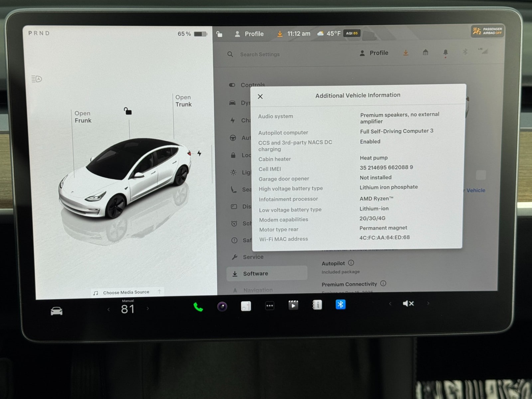This screenshot has height=399, width=532.
Task: Toggle the car lock icon above vehicle
Action: pyautogui.click(x=128, y=111)
